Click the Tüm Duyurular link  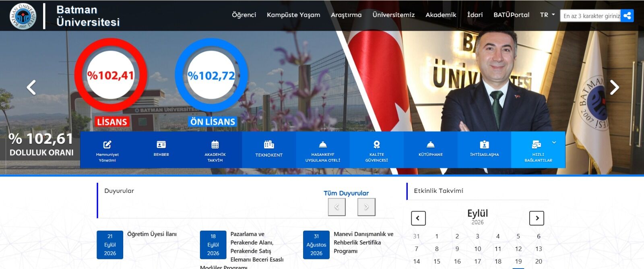346,193
